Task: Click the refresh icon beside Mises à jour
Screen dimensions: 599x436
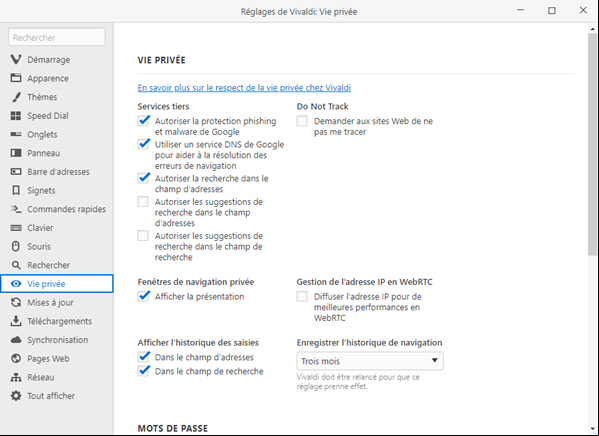Action: [x=16, y=302]
